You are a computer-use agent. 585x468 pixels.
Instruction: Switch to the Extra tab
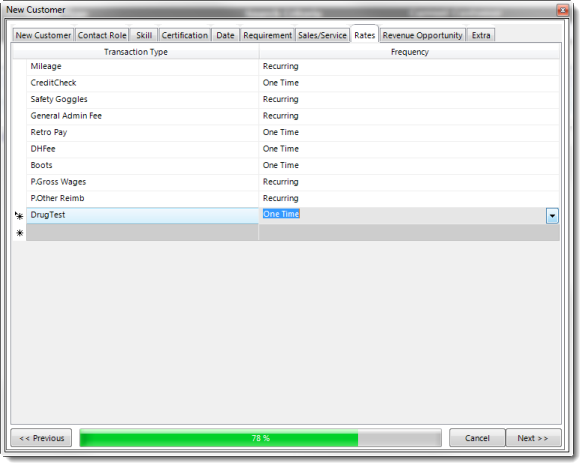click(x=481, y=35)
